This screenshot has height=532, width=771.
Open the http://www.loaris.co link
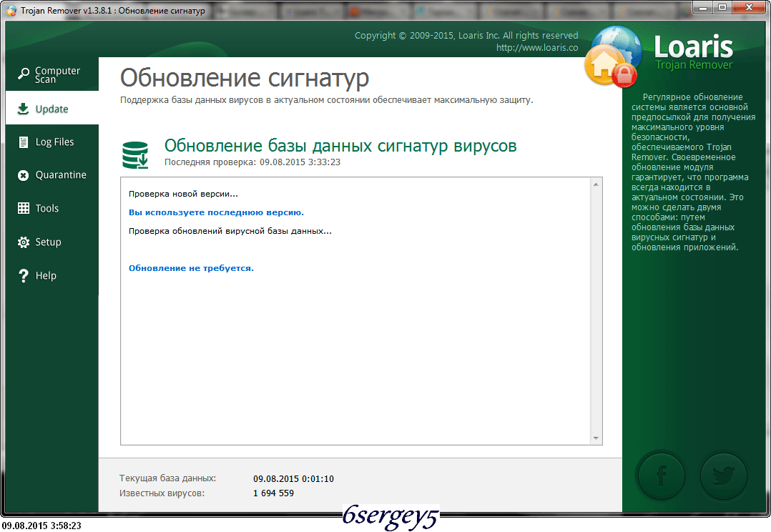tap(537, 48)
